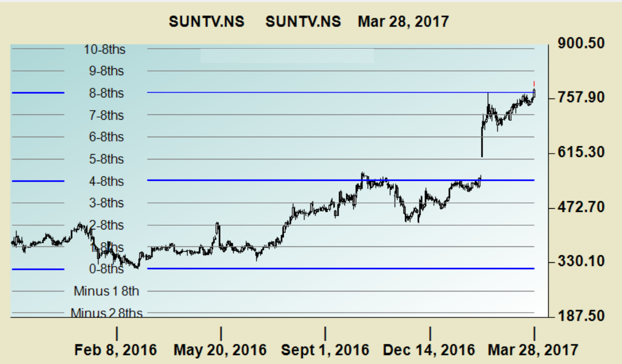
Task: Click the 615.30 price axis label
Action: pyautogui.click(x=582, y=152)
